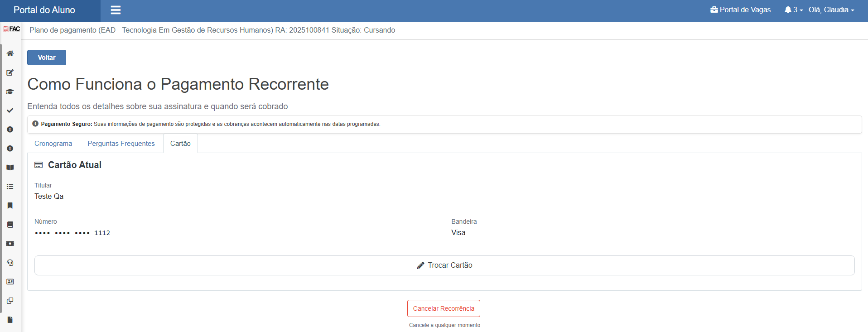
Task: Click the home icon in the sidebar
Action: point(10,53)
